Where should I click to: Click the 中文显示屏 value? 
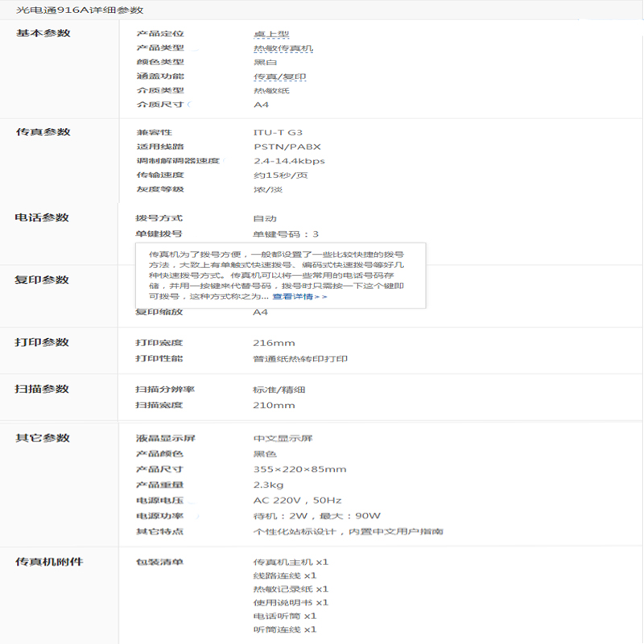(x=283, y=438)
